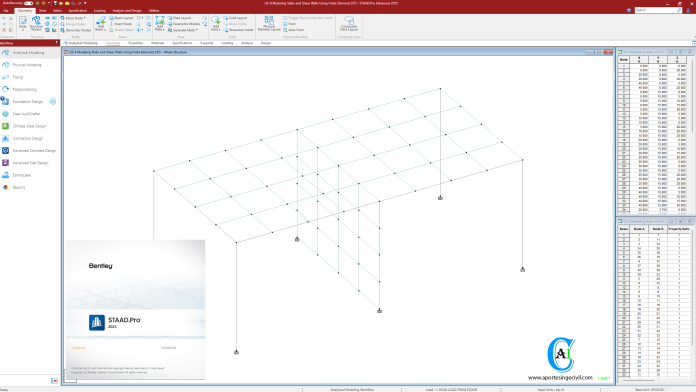Click the Move Node icon

(x=63, y=18)
